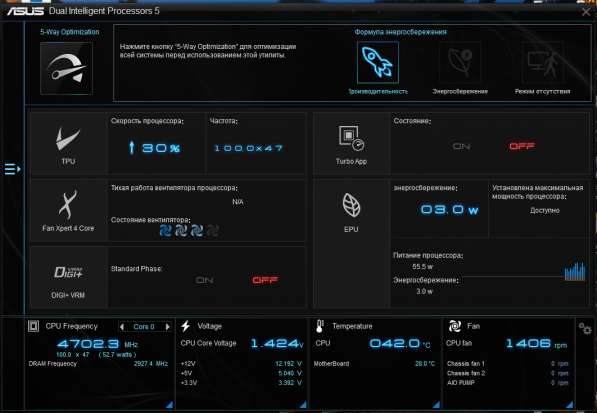The height and width of the screenshot is (413, 597).
Task: Switch Turbo App state to ON
Action: [x=461, y=147]
